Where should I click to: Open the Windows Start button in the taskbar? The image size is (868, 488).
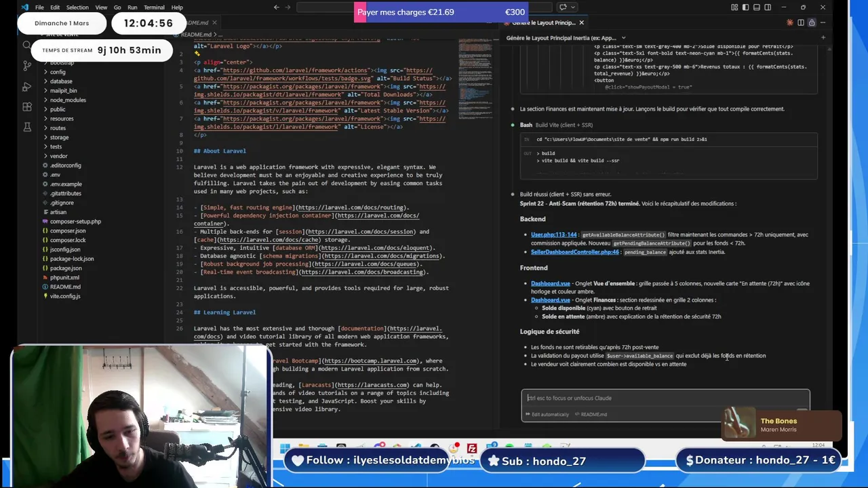[285, 447]
